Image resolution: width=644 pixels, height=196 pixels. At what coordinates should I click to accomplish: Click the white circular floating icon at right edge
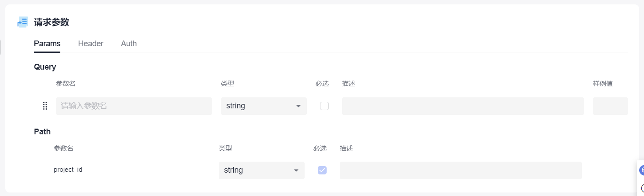(x=642, y=188)
